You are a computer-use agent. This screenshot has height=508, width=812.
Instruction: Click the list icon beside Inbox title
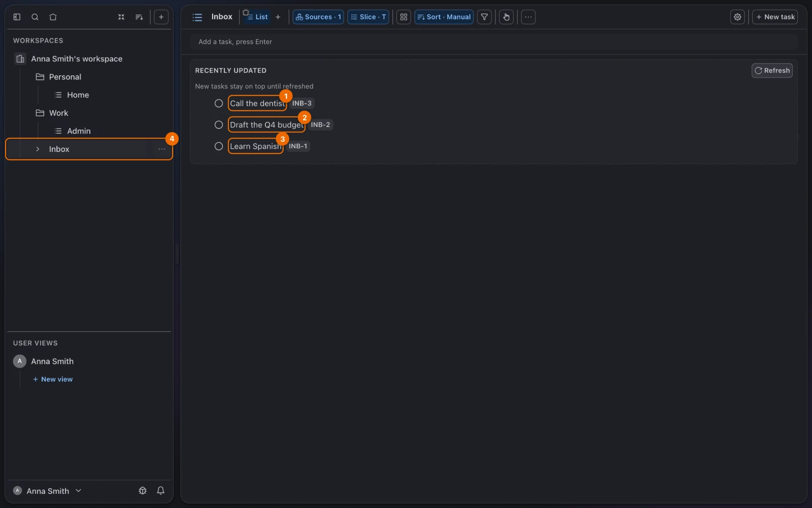point(197,17)
